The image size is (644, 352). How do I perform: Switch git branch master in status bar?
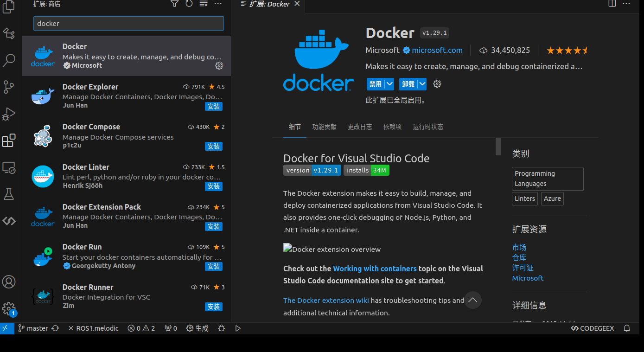tap(33, 328)
